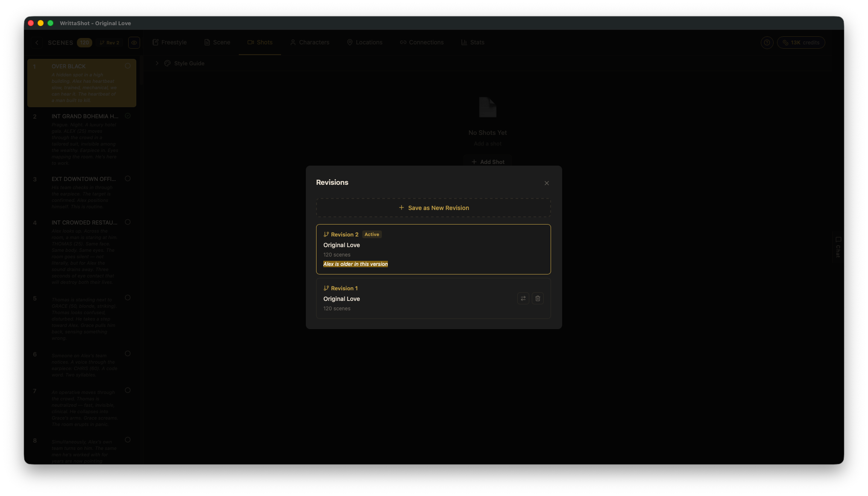Click Save as New Revision
The width and height of the screenshot is (868, 496).
coord(433,208)
